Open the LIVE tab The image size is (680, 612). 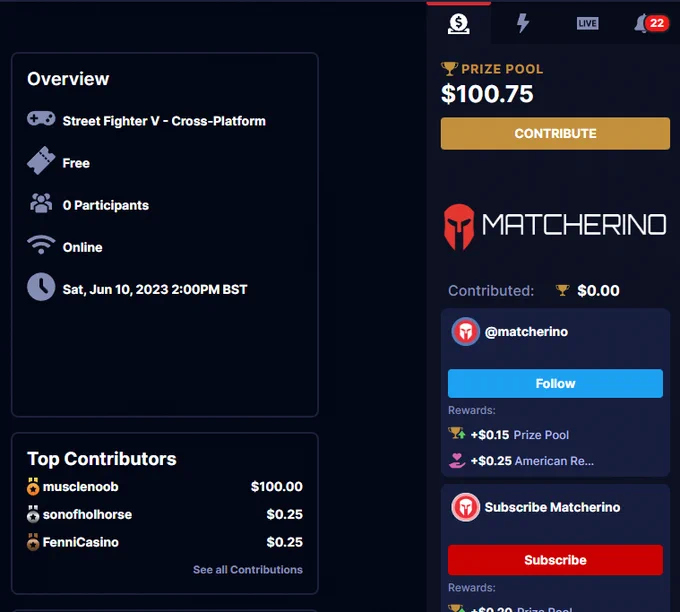click(588, 23)
